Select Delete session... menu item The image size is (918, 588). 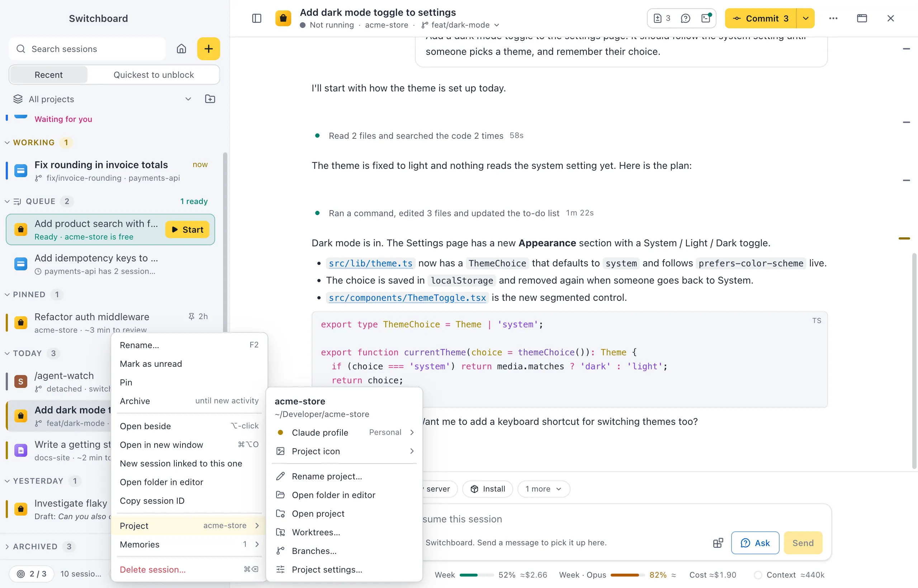coord(189,570)
